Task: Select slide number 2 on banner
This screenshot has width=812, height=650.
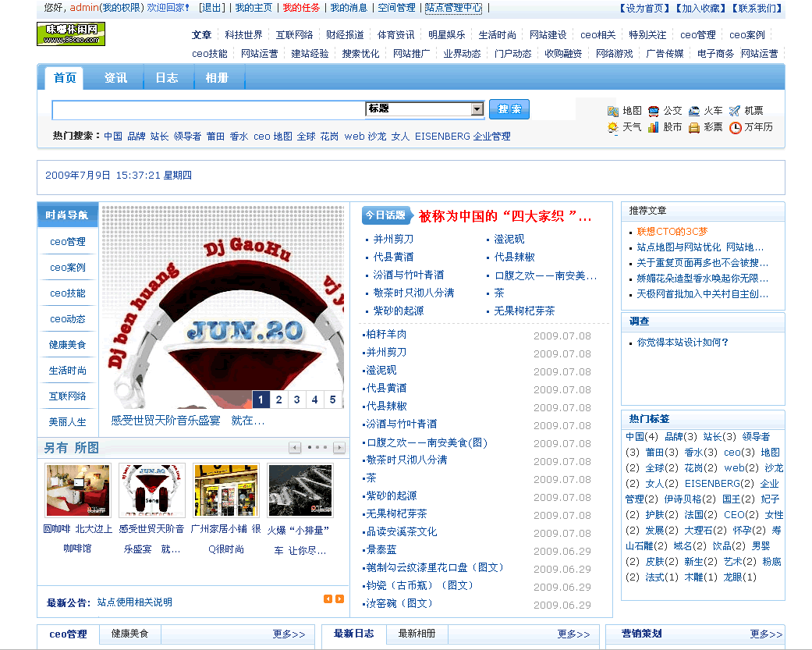Action: 278,400
